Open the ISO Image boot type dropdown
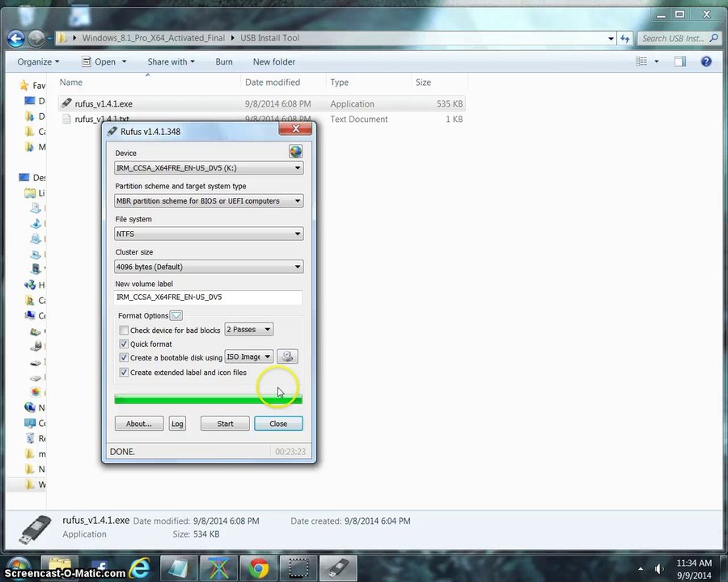The image size is (728, 582). click(x=249, y=356)
